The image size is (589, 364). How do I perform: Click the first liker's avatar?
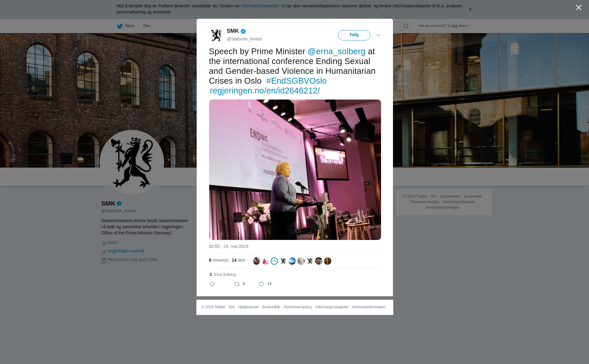(x=256, y=261)
